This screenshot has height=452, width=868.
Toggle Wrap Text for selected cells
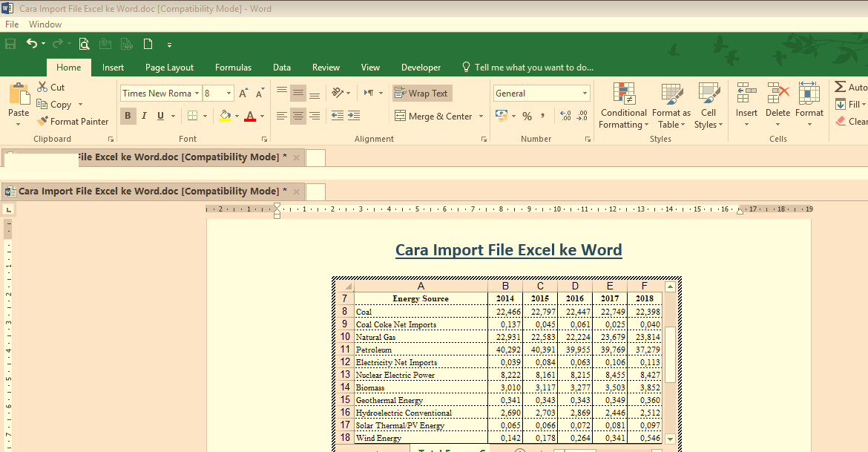click(x=421, y=93)
